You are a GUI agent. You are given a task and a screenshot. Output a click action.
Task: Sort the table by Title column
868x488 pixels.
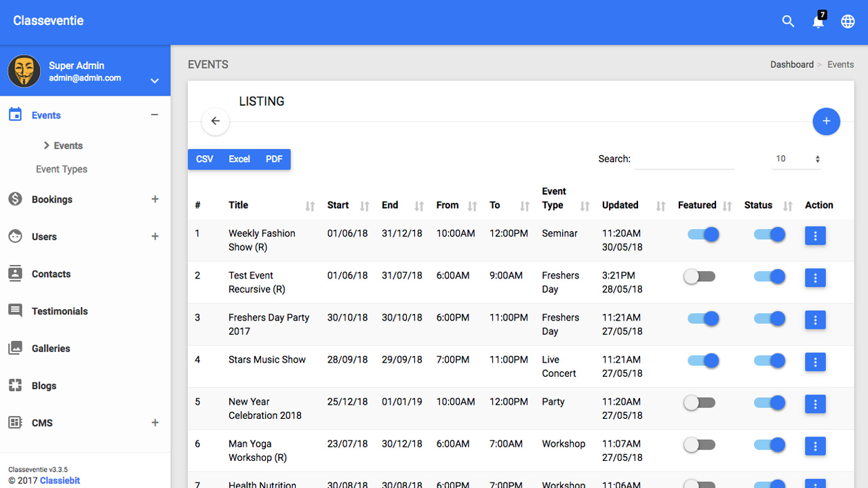pos(272,205)
